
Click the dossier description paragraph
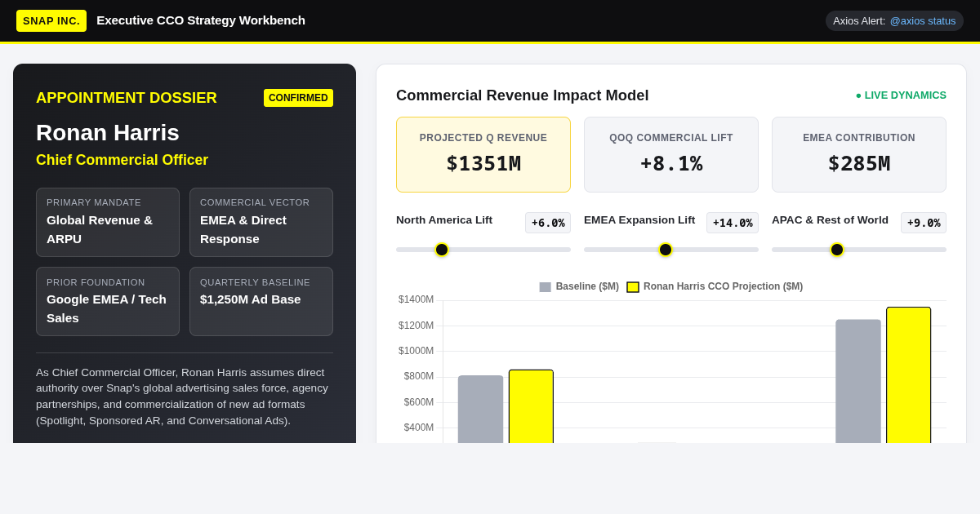click(x=183, y=397)
